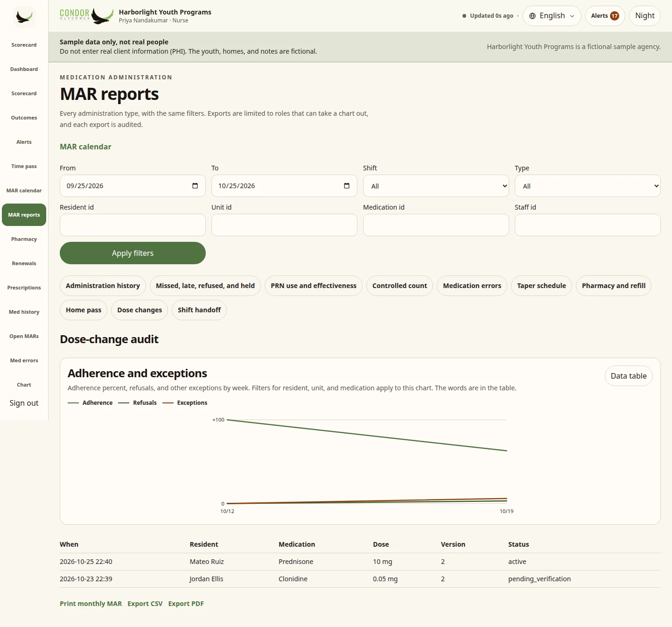Follow the MAR calendar link above the filters
The image size is (672, 627).
point(85,147)
